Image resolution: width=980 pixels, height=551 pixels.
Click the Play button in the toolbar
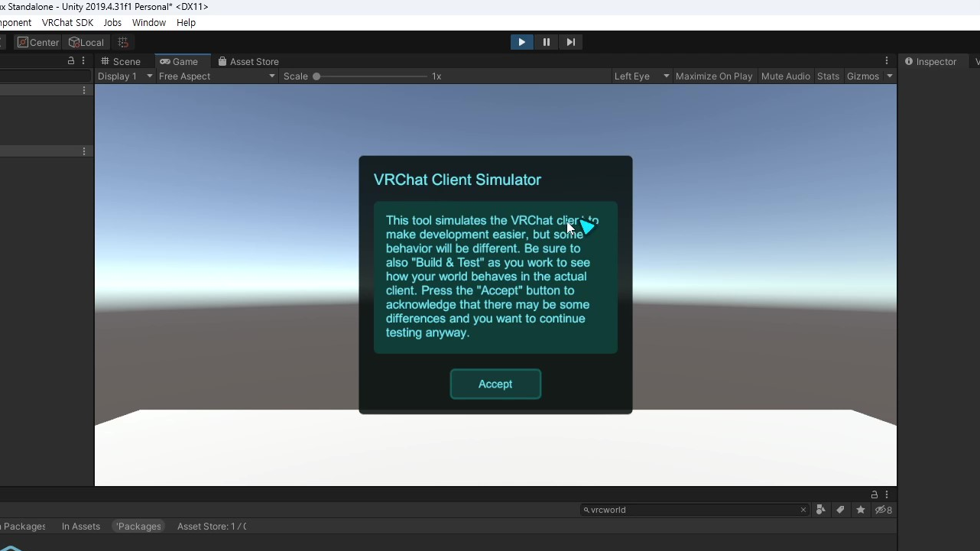click(x=521, y=42)
